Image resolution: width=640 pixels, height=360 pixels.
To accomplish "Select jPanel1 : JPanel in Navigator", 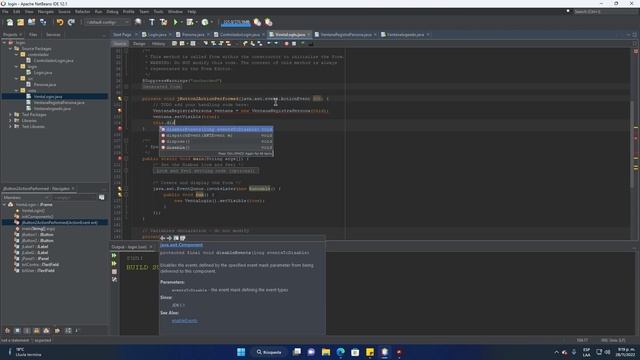I will [x=35, y=258].
